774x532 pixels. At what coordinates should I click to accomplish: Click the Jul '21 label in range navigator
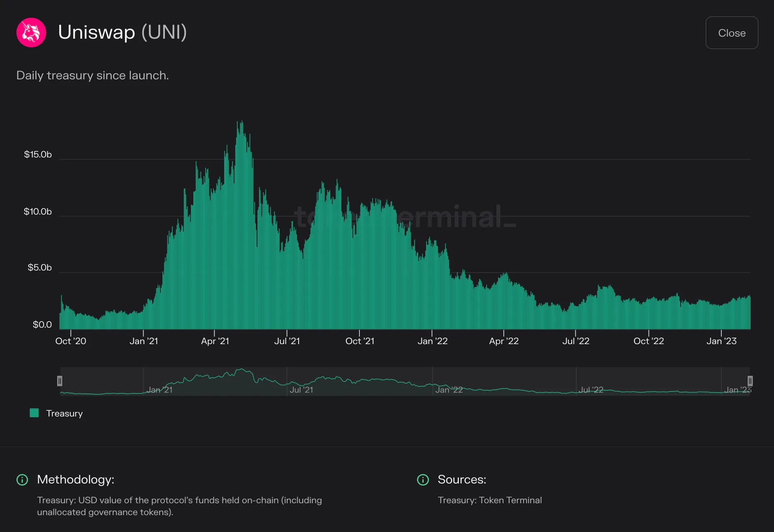pos(301,389)
